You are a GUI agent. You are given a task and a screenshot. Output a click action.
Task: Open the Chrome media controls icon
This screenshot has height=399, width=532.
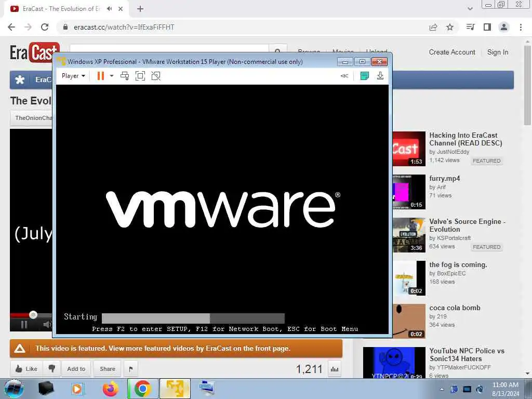coord(470,27)
